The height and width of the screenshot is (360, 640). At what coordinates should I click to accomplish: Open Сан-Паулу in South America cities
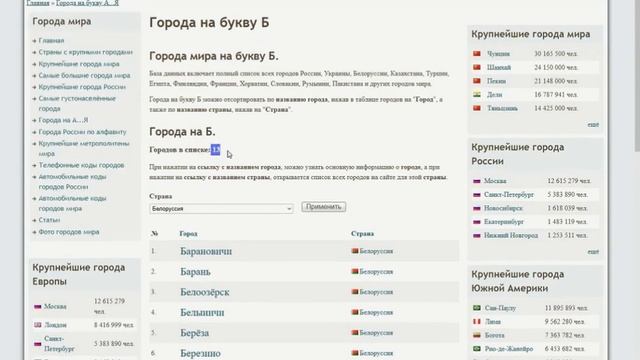[500, 308]
